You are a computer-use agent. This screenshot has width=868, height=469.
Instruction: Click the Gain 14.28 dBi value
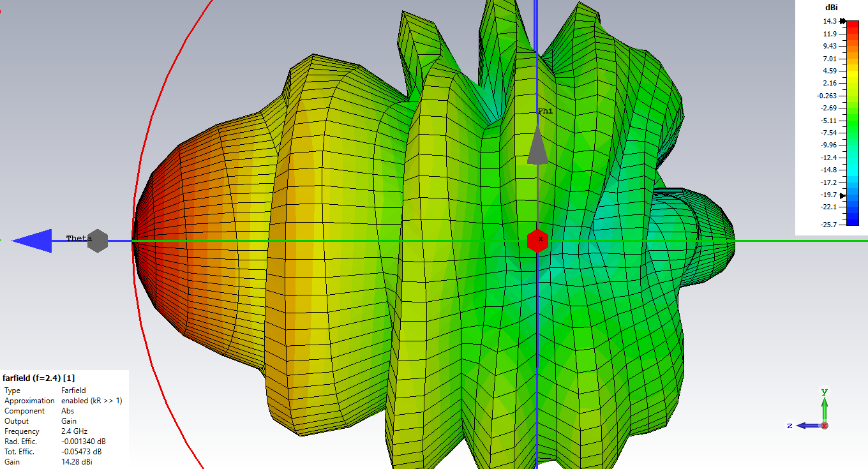pyautogui.click(x=77, y=462)
